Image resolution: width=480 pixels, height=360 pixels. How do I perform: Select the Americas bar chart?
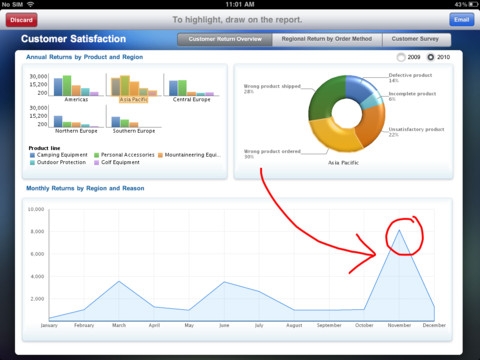(x=76, y=86)
